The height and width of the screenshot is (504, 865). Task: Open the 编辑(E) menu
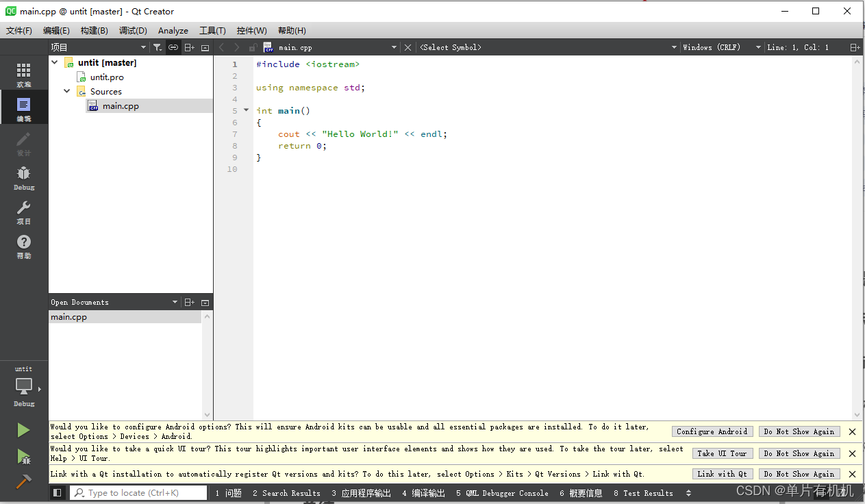(56, 30)
